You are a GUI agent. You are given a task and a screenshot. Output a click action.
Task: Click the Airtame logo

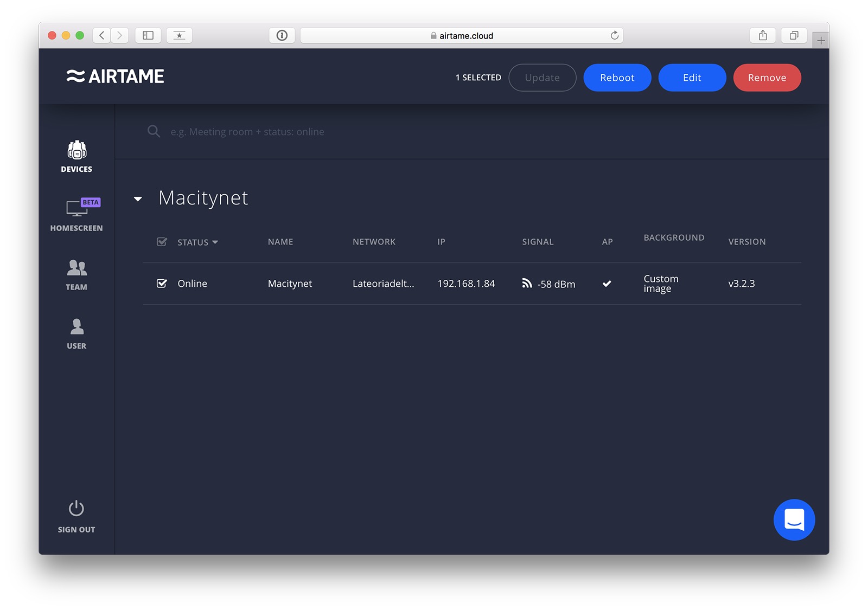coord(115,76)
